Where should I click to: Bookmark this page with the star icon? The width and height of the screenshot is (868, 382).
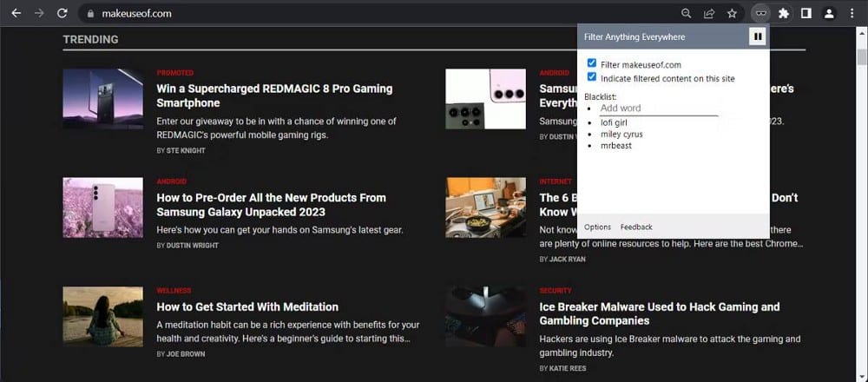click(x=732, y=13)
